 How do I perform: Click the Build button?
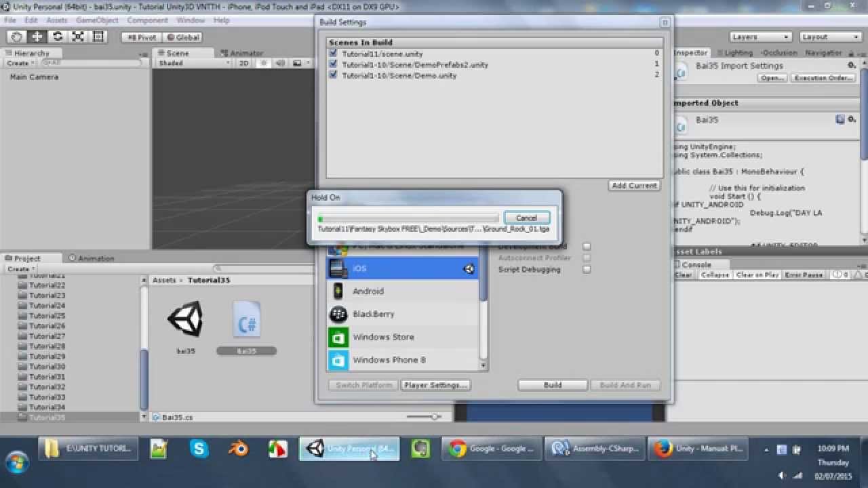(x=553, y=385)
